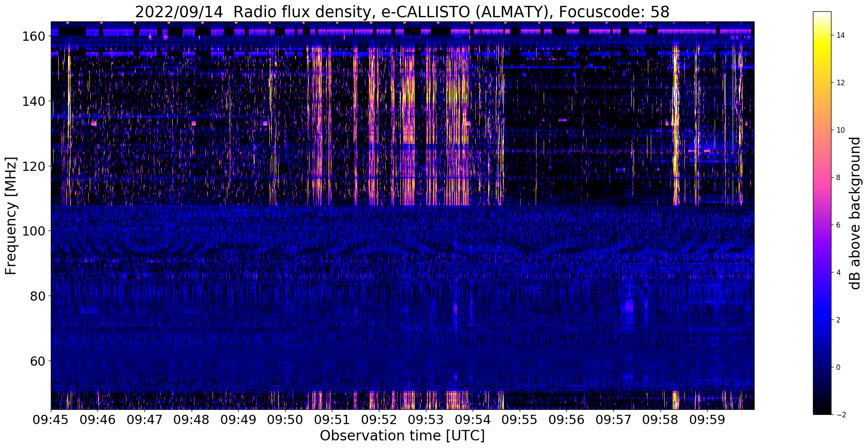The image size is (868, 448).
Task: Click the colorbar tick value 4
Action: tap(839, 272)
